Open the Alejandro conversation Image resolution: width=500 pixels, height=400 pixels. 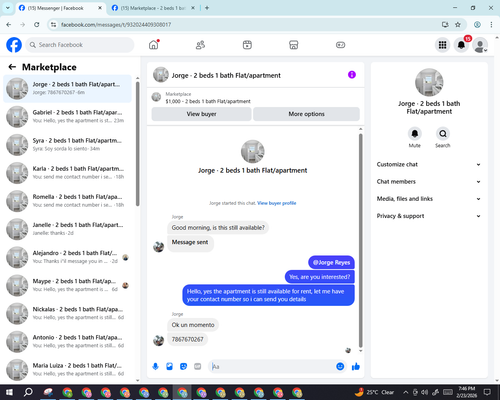point(68,257)
